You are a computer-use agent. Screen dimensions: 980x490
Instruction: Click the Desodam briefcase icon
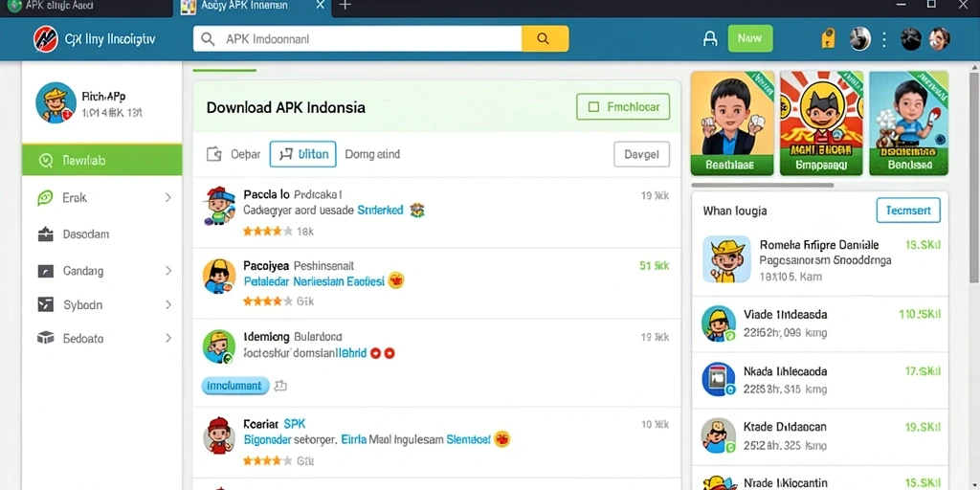46,234
